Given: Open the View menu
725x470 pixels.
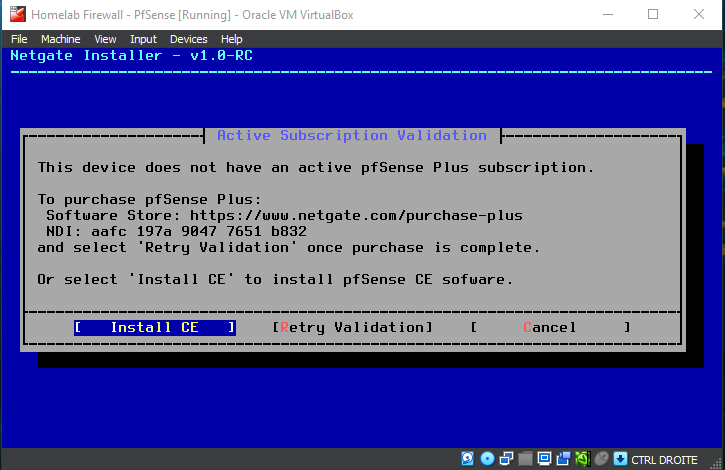Looking at the screenshot, I should click(x=105, y=39).
